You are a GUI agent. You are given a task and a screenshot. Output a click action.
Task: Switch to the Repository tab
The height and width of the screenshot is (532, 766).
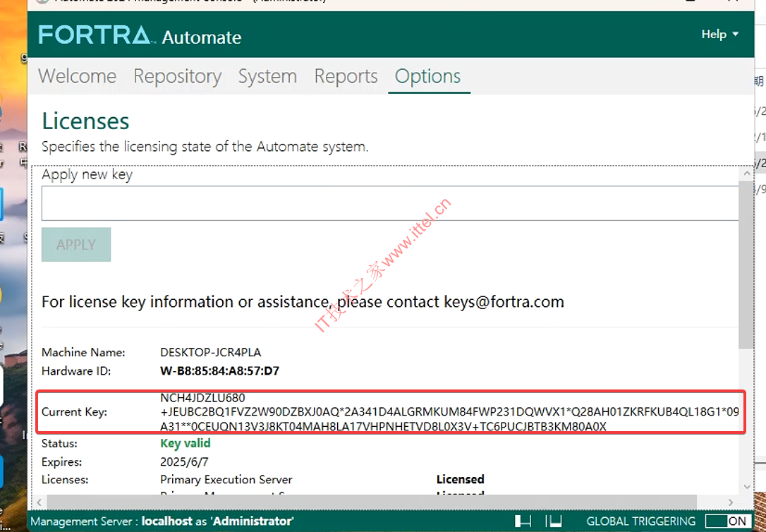(177, 76)
